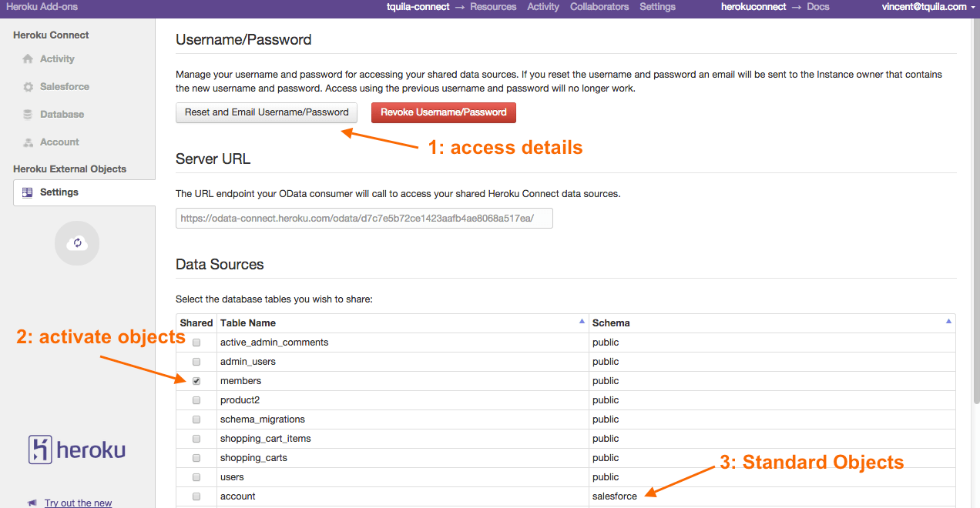This screenshot has width=980, height=508.
Task: Click the Account people icon
Action: pos(28,142)
